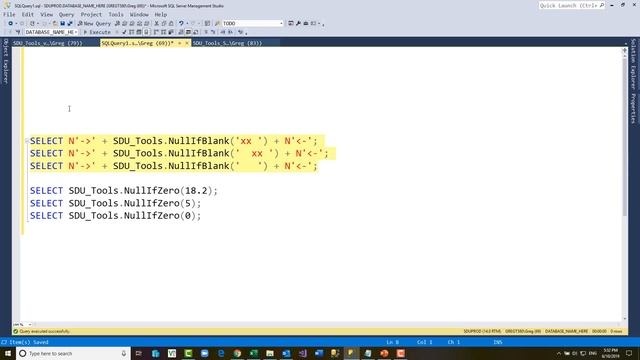Open the Edit menu
640x360 pixels.
coord(28,14)
